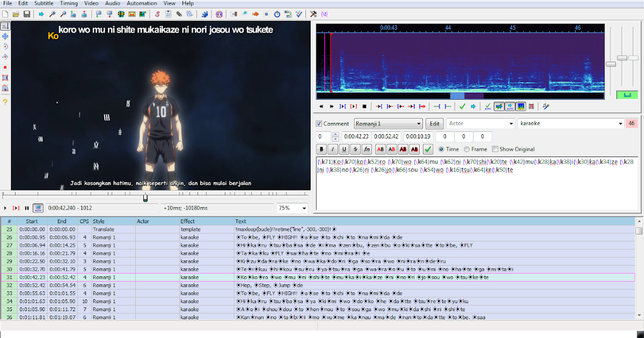Click the font face fn button
Viewport: 644px width, 338px height.
[x=367, y=149]
